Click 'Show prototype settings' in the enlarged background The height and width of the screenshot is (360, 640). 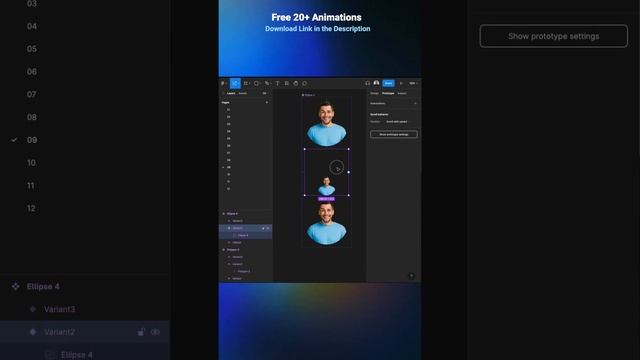[553, 36]
